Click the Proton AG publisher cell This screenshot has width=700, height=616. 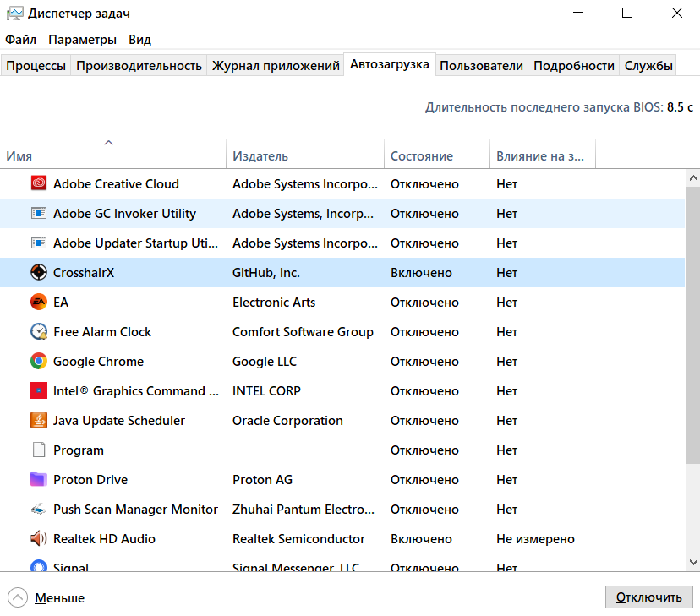(262, 480)
